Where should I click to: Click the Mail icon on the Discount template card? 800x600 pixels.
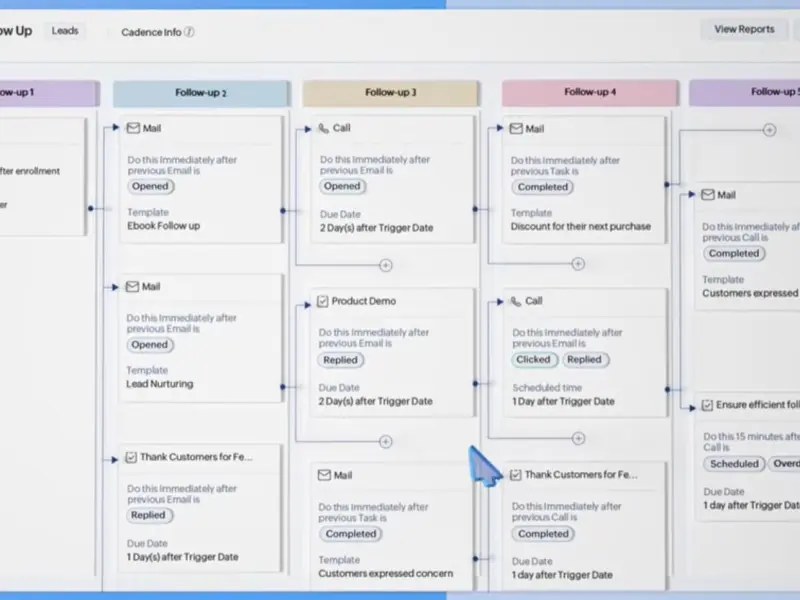(x=516, y=129)
